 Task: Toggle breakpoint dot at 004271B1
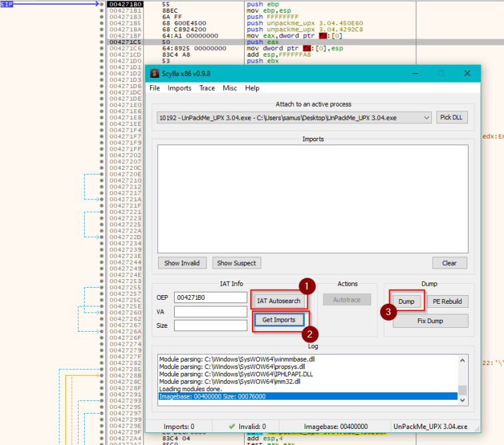(x=102, y=11)
